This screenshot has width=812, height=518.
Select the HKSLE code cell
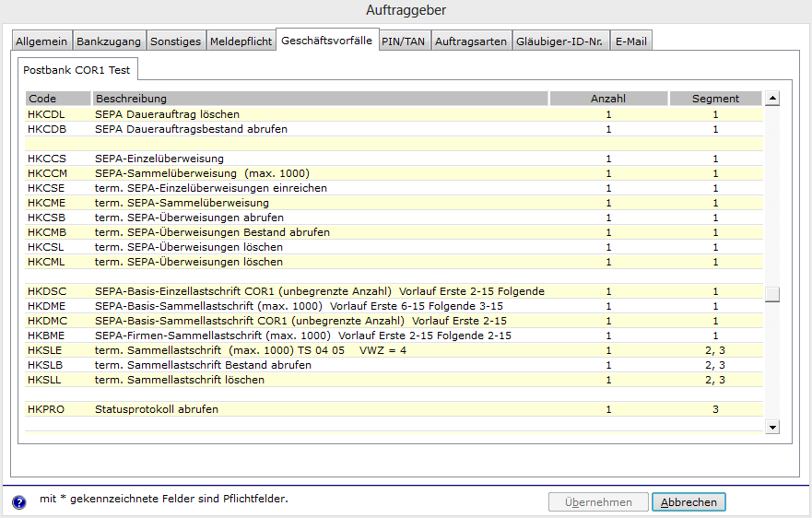[x=44, y=350]
